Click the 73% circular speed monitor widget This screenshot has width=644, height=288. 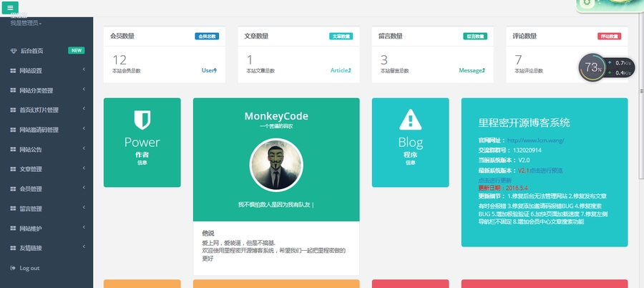(593, 67)
